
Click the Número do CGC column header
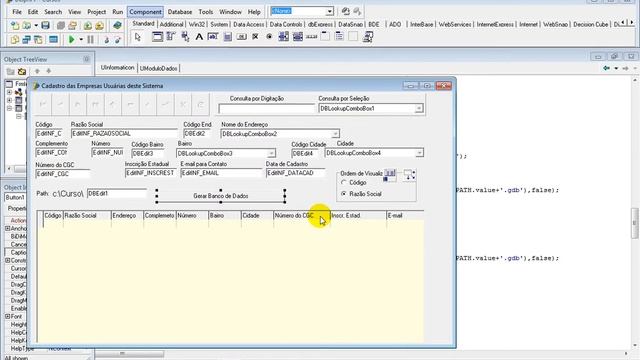[301, 216]
